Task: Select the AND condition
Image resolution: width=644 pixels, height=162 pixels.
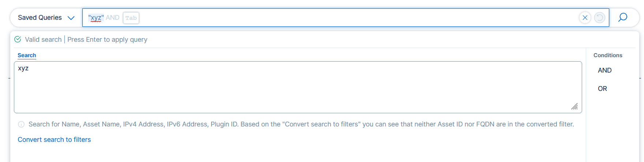Action: click(x=604, y=70)
